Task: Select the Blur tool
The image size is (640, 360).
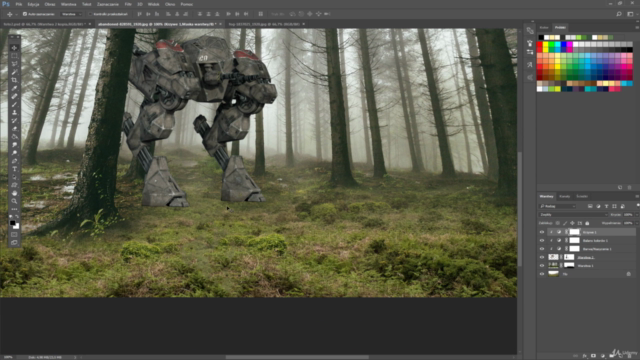Action: point(14,144)
